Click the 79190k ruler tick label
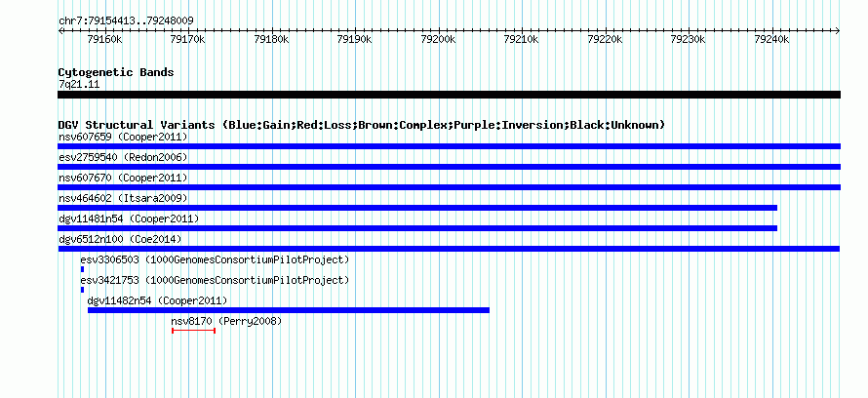The height and width of the screenshot is (398, 868). pyautogui.click(x=354, y=39)
